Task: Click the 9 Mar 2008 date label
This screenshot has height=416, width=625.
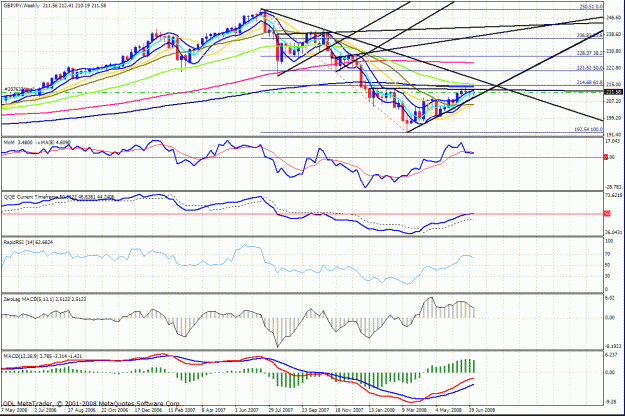Action: (x=415, y=410)
